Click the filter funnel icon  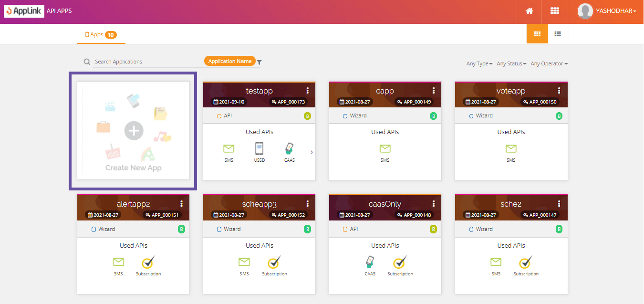260,62
